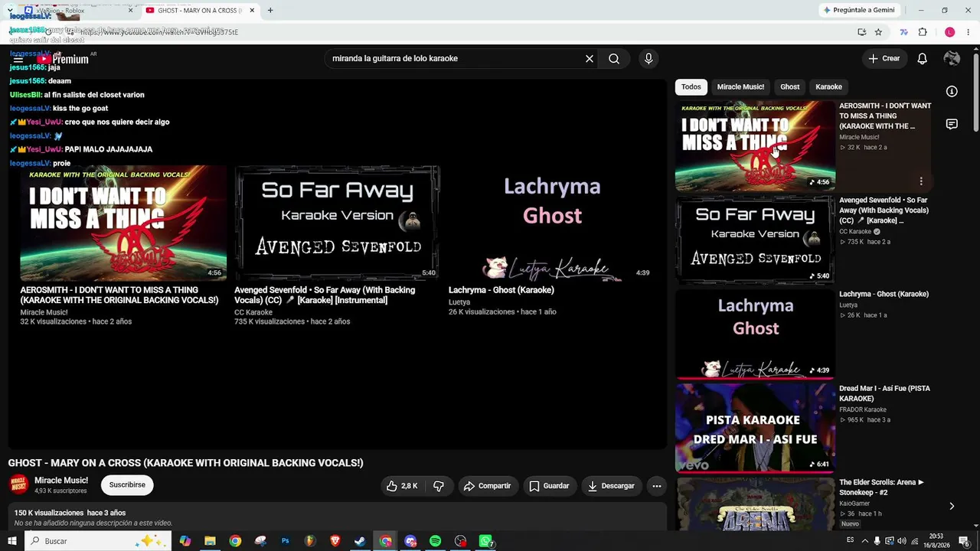
Task: Open sidebar So Far Away thumbnail
Action: [755, 240]
